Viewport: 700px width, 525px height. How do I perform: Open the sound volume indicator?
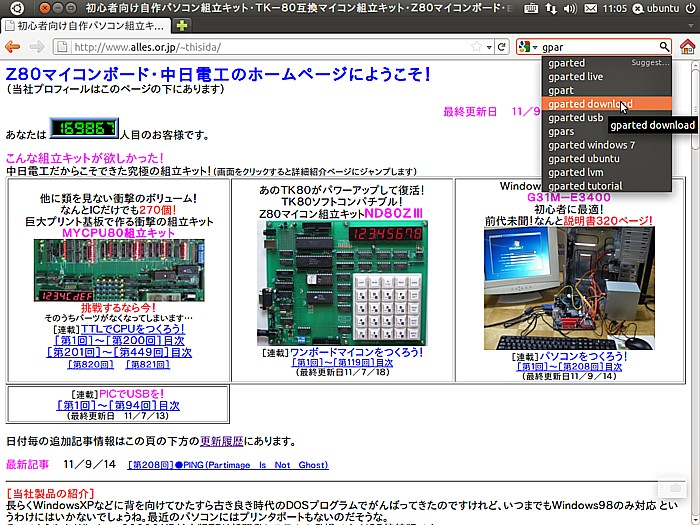pyautogui.click(x=570, y=8)
